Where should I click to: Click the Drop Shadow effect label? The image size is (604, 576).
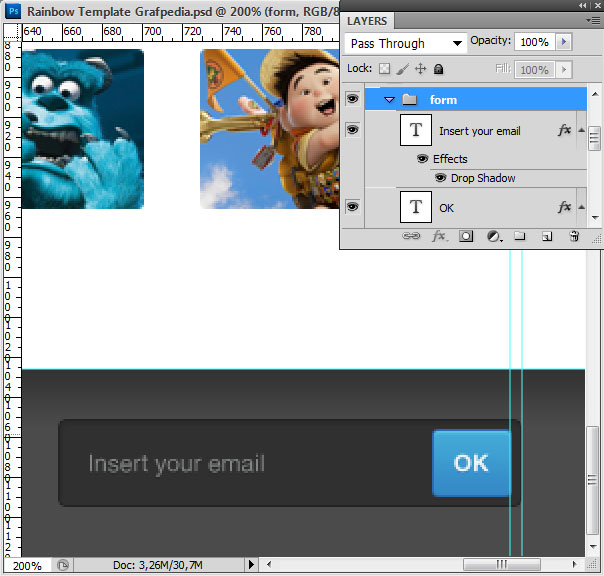coord(483,178)
